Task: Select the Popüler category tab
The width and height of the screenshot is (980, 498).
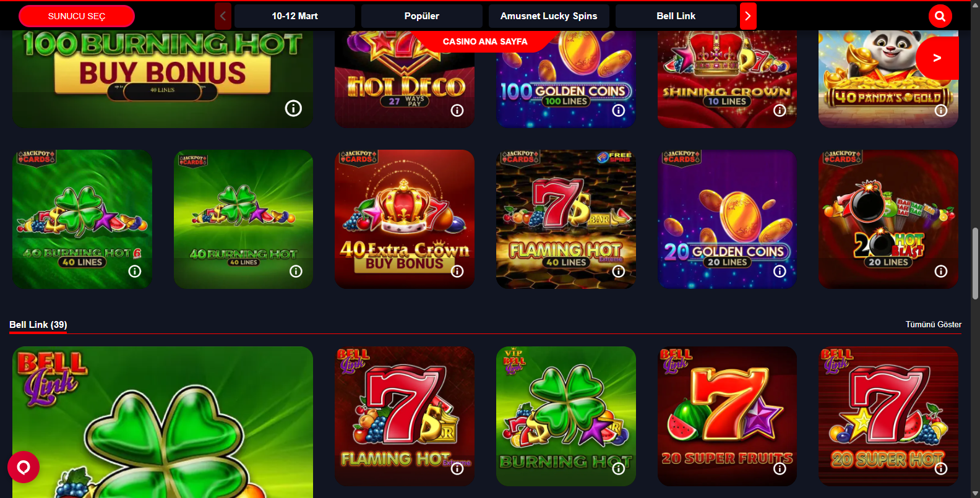Action: click(x=421, y=16)
